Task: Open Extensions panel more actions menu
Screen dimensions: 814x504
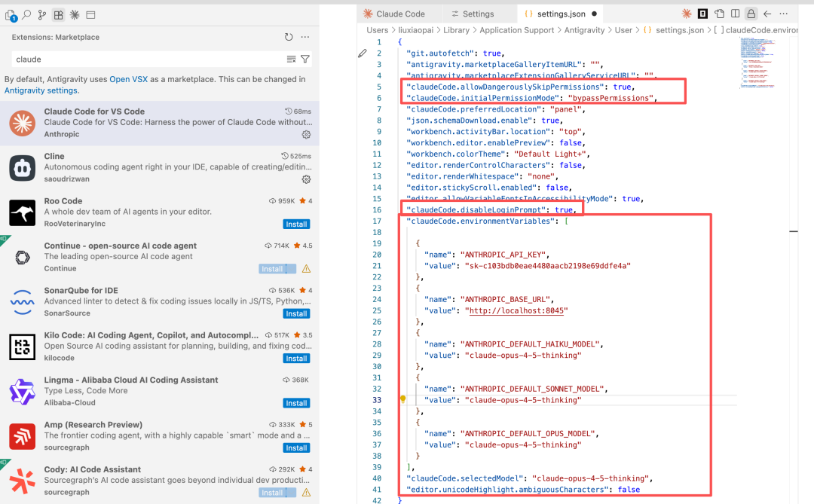Action: pyautogui.click(x=305, y=37)
